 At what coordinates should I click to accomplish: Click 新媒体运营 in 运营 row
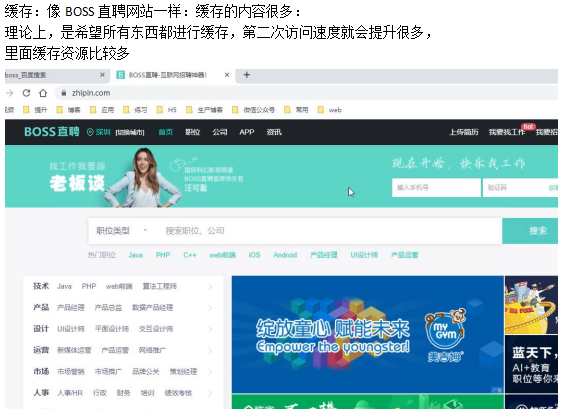pyautogui.click(x=74, y=350)
